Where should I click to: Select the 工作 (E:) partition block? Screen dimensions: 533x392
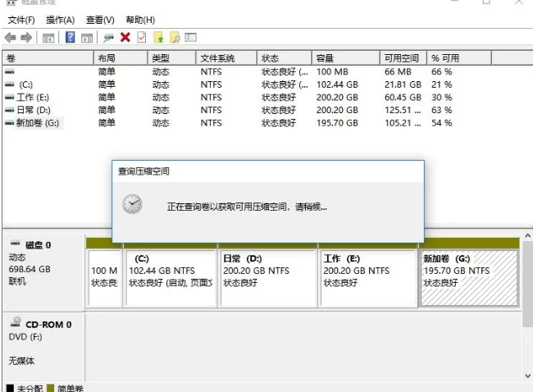pyautogui.click(x=368, y=278)
